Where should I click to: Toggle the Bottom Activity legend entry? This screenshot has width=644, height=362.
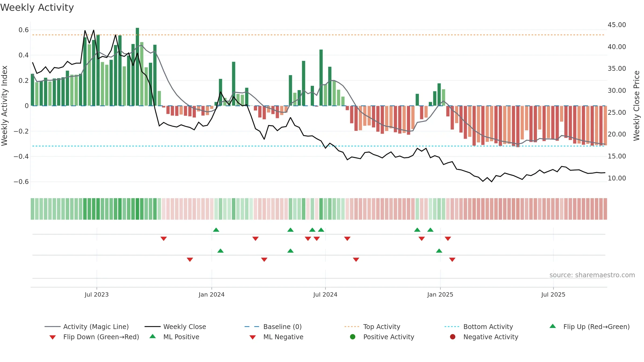pyautogui.click(x=479, y=327)
